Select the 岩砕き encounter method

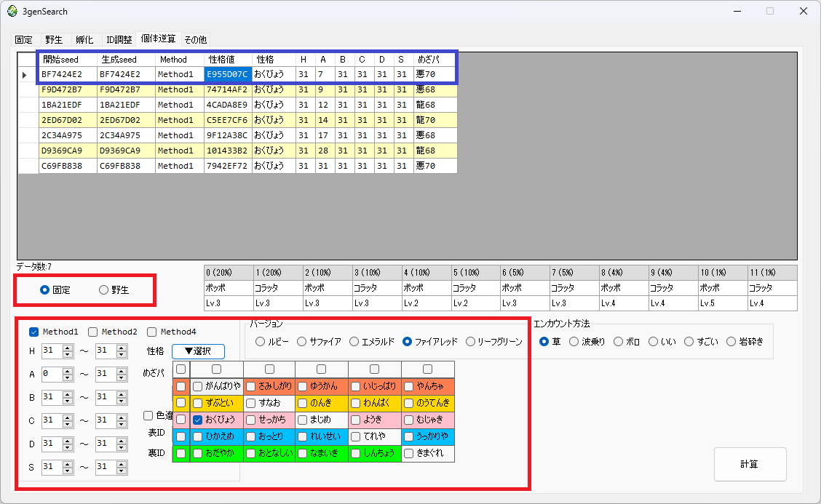(731, 342)
